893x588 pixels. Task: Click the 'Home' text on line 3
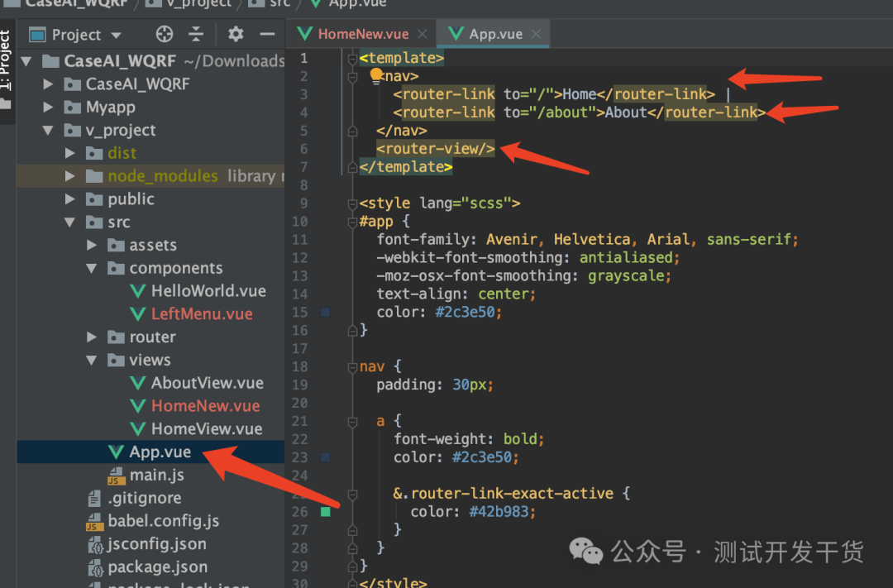click(x=579, y=94)
